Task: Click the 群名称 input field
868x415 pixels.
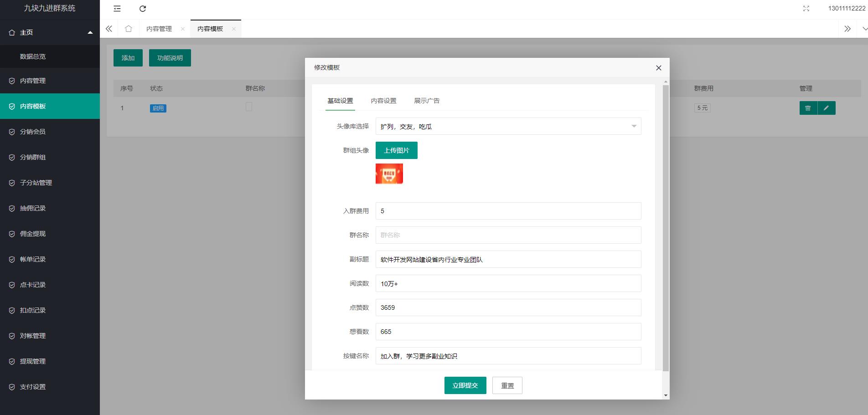Action: point(508,235)
